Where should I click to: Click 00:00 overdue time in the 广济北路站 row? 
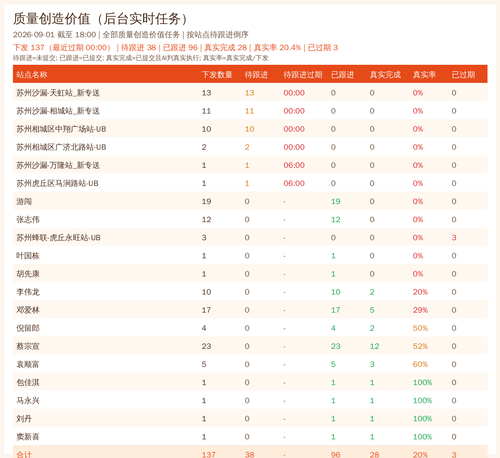[294, 147]
